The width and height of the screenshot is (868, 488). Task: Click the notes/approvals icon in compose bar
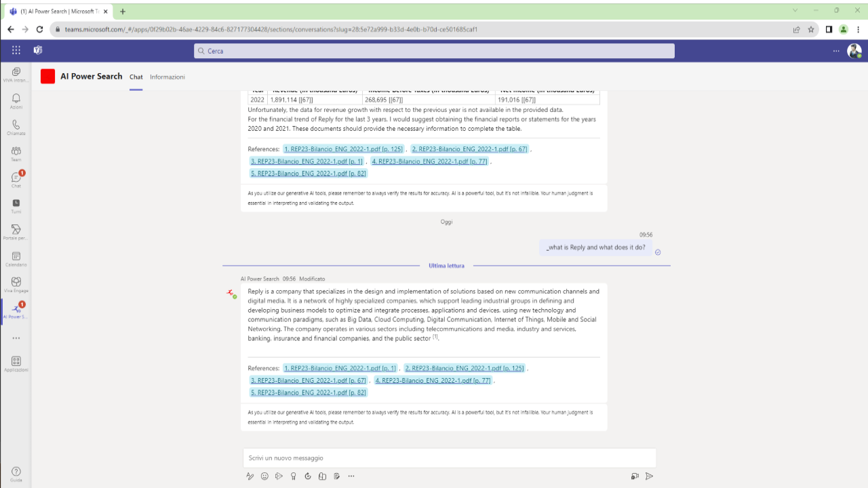coord(337,476)
